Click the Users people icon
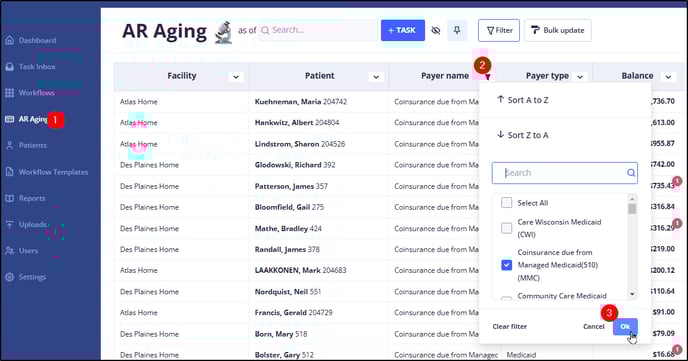688x361 pixels. coord(9,251)
